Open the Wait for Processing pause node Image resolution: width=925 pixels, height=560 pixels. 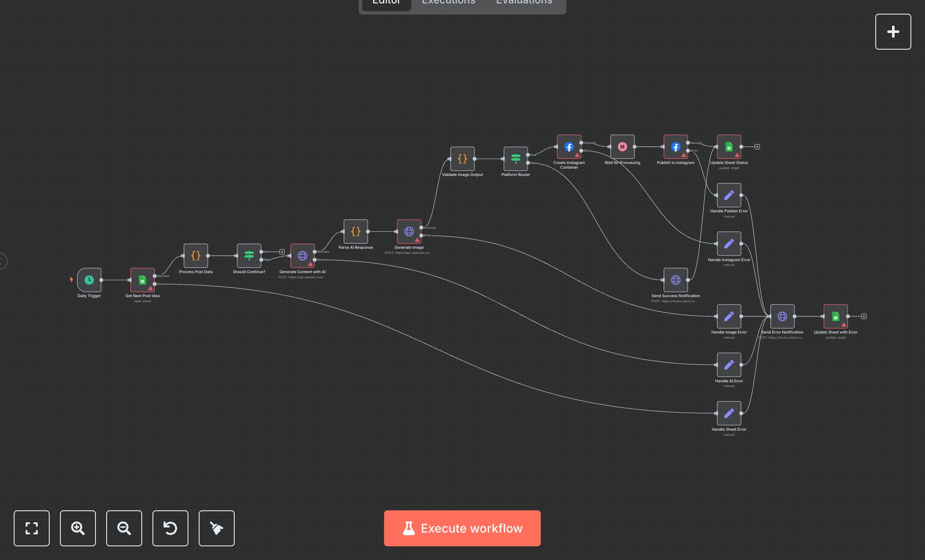point(622,146)
